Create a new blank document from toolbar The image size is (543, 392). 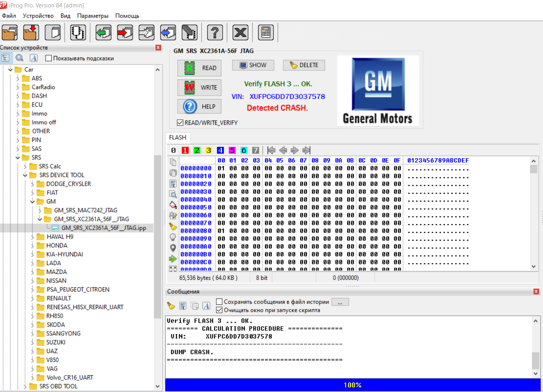pyautogui.click(x=53, y=32)
